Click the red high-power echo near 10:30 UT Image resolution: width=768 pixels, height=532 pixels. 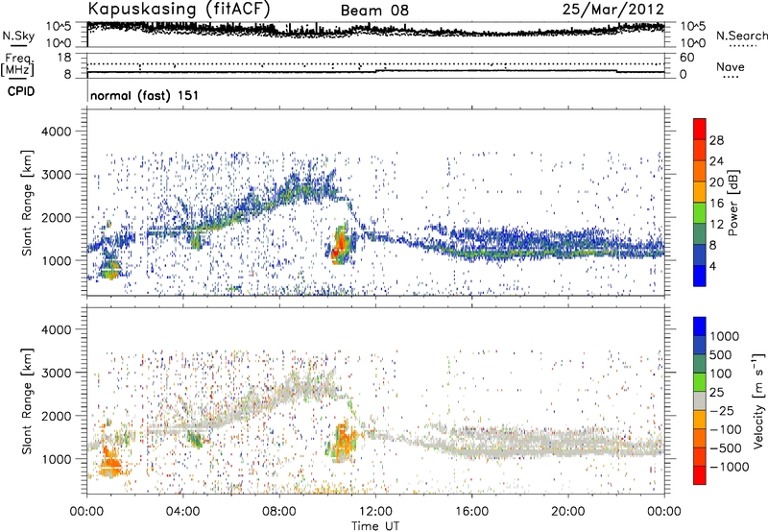pos(340,245)
